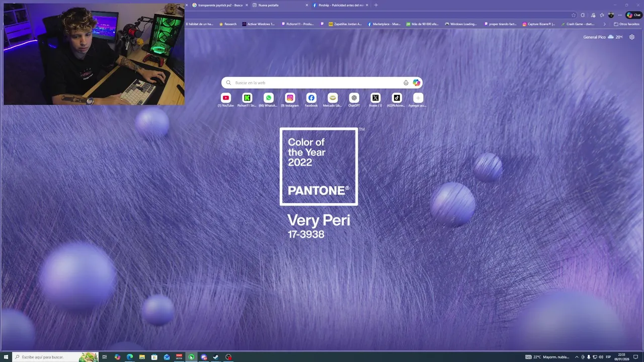Open the volume control in system tray
The image size is (644, 362).
click(x=601, y=357)
